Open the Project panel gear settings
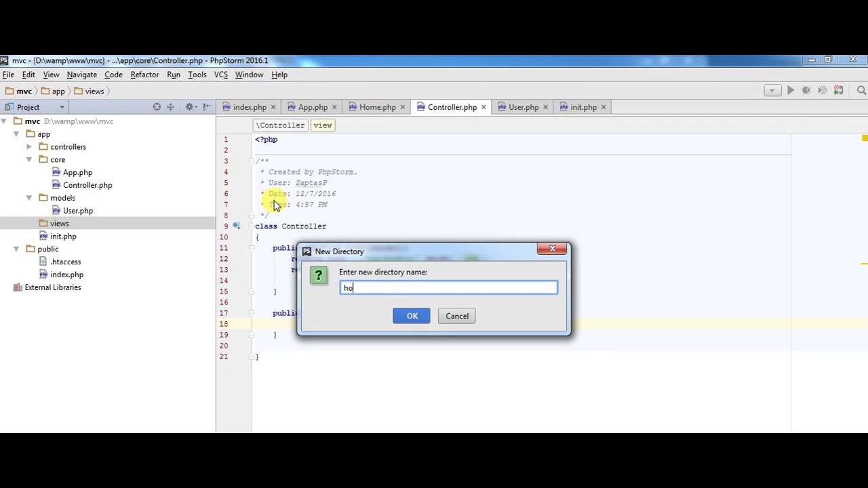 (x=191, y=107)
